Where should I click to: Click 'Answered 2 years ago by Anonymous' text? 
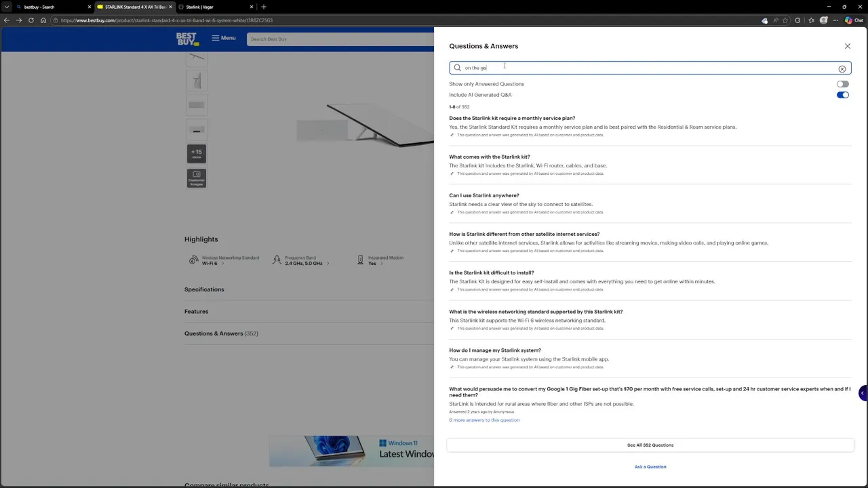click(x=481, y=412)
